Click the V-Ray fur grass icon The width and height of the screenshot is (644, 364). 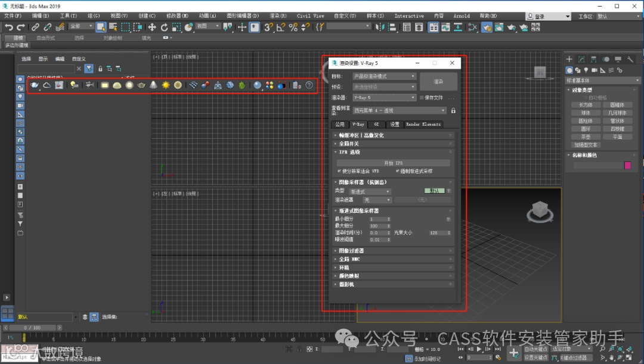coord(242,85)
